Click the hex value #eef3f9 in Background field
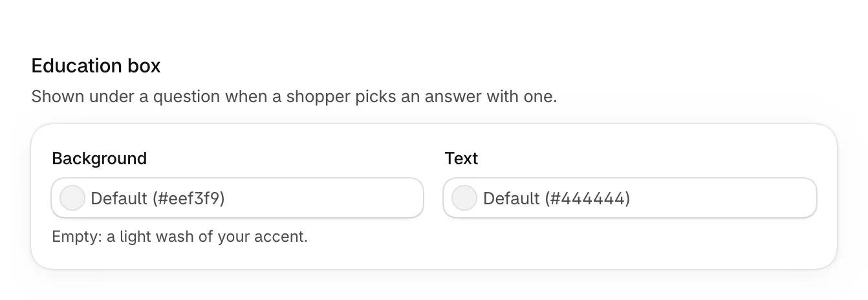Viewport: 868px width, 300px height. click(x=189, y=198)
